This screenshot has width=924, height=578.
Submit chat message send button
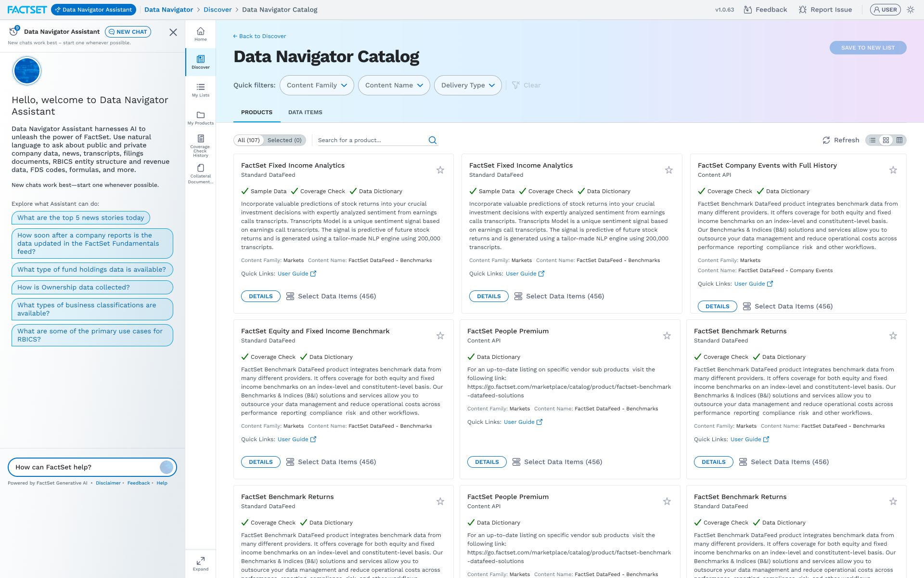click(x=167, y=467)
